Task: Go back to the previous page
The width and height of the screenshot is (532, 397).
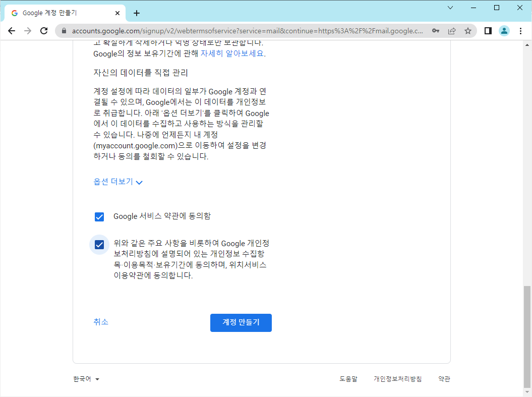Action: coord(12,31)
